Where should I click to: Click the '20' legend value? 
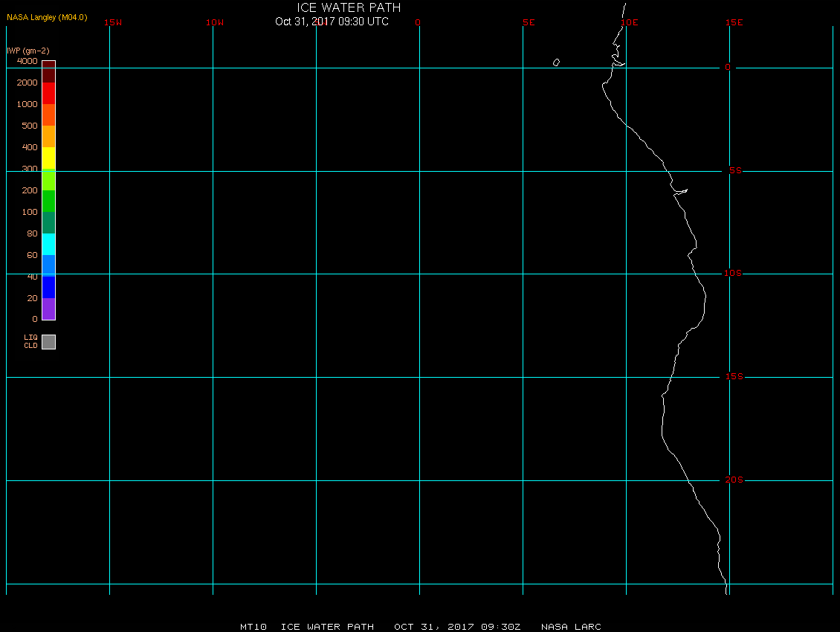[x=33, y=298]
